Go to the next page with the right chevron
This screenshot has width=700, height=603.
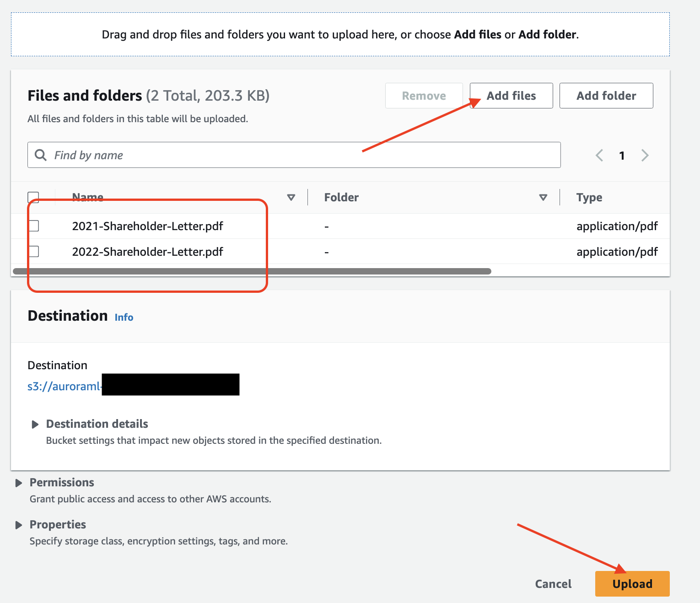click(x=645, y=155)
